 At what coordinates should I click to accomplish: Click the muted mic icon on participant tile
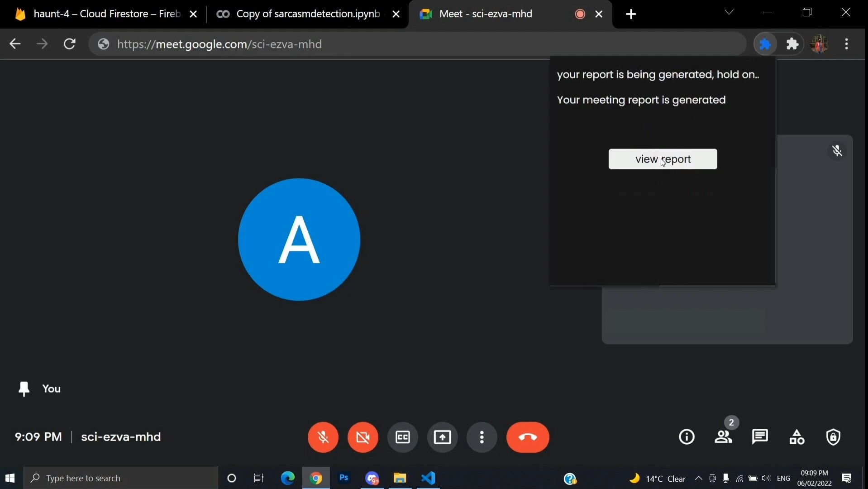tap(838, 151)
